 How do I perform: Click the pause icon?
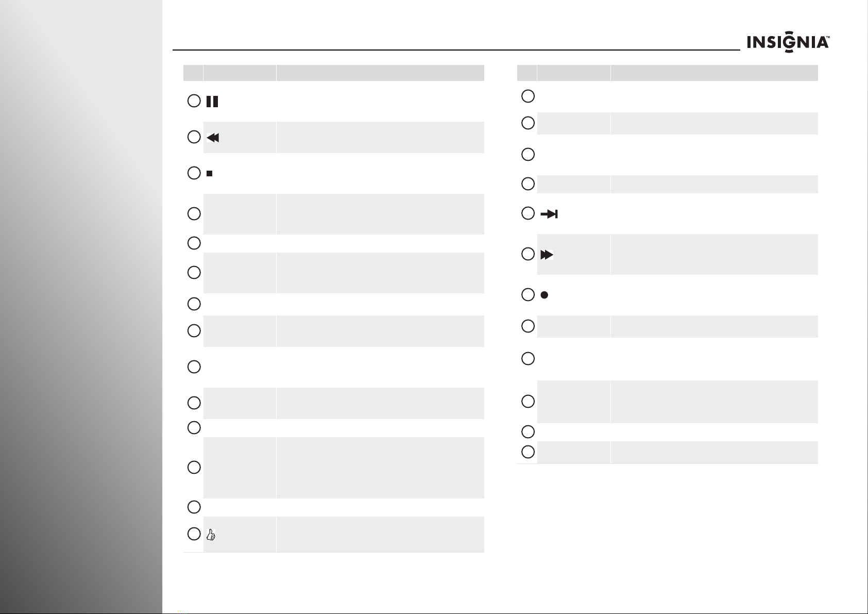tap(212, 102)
